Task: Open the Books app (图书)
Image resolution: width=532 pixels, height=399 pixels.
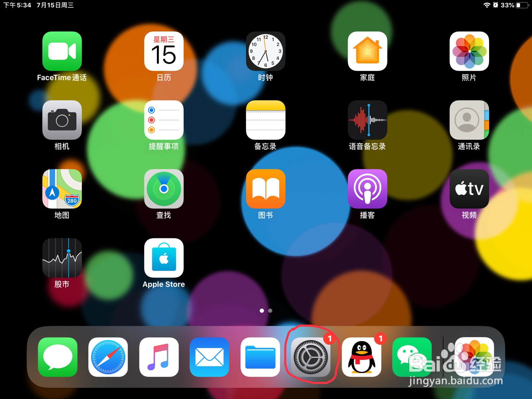Action: [265, 189]
